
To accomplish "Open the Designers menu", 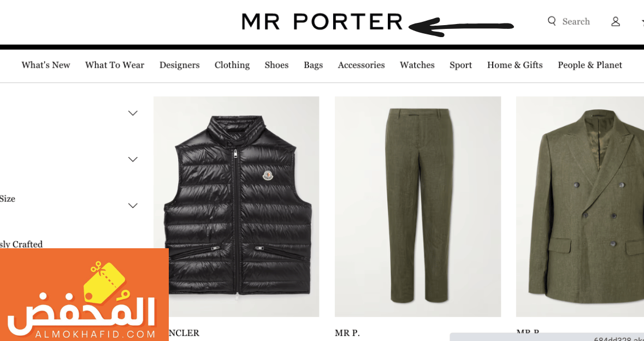I will click(180, 65).
